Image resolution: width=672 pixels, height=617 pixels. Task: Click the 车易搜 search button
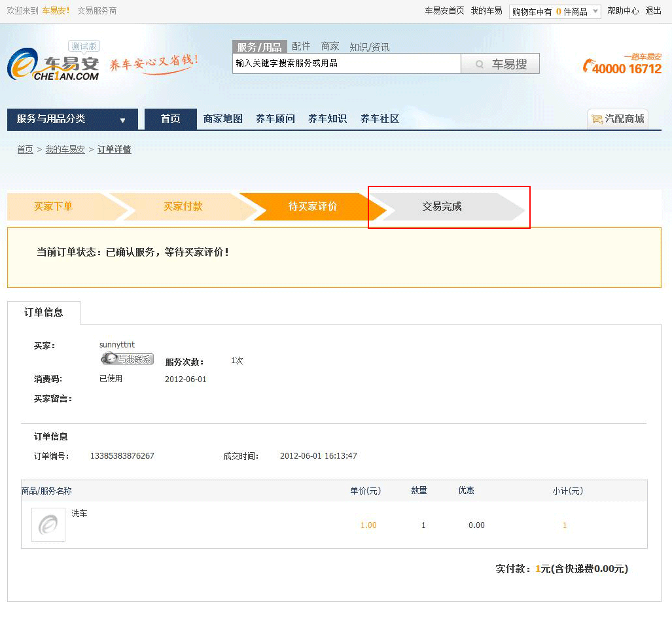(500, 64)
